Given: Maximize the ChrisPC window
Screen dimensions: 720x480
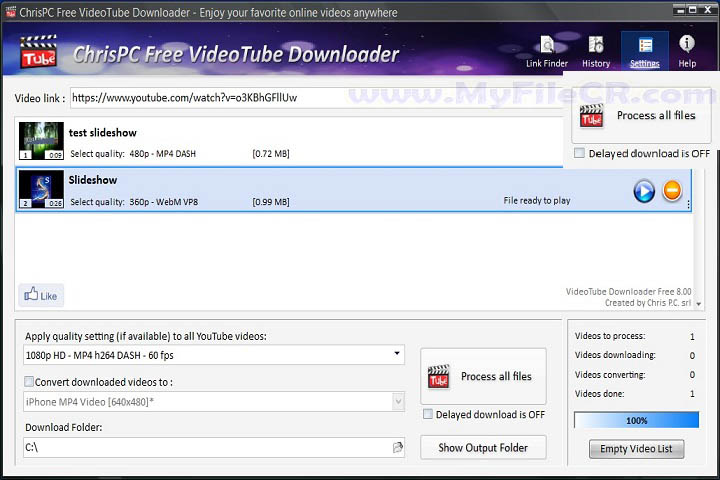Looking at the screenshot, I should coord(692,10).
